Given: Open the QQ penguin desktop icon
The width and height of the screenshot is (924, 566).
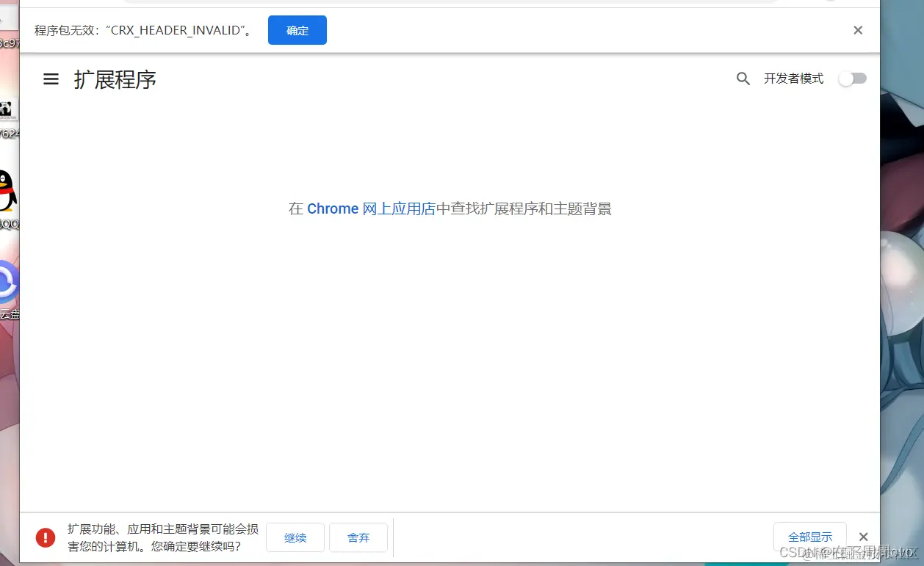Looking at the screenshot, I should coord(7,191).
